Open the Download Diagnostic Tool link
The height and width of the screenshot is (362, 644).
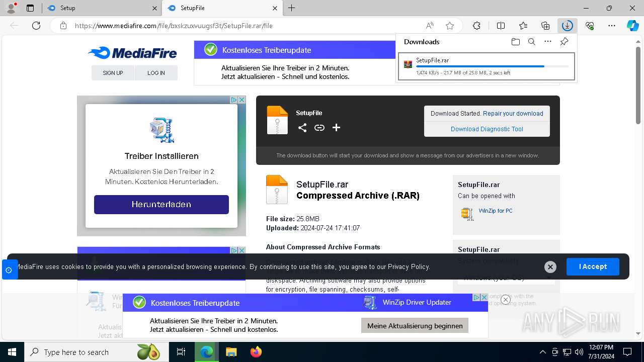[487, 129]
